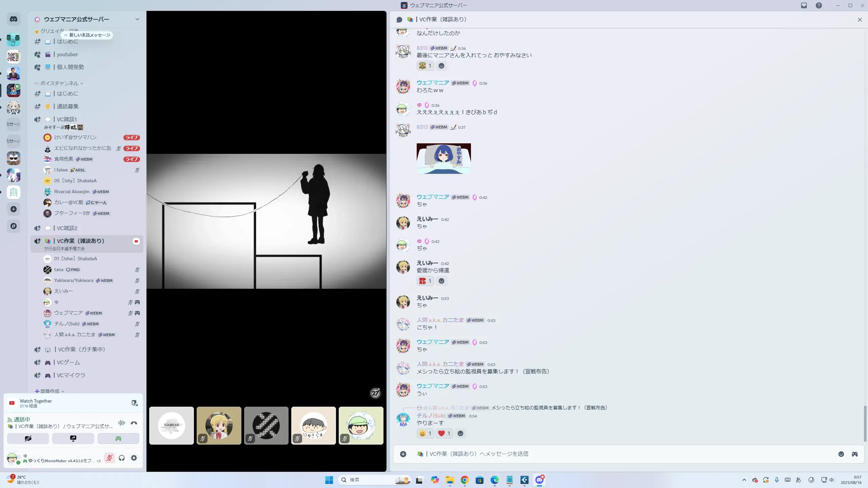Viewport: 868px width, 488px height.
Task: Collapse ボイスチャンネル category
Action: coord(59,83)
